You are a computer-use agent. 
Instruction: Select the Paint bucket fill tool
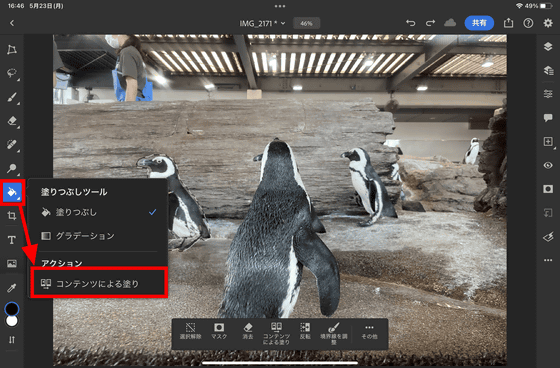[x=12, y=192]
